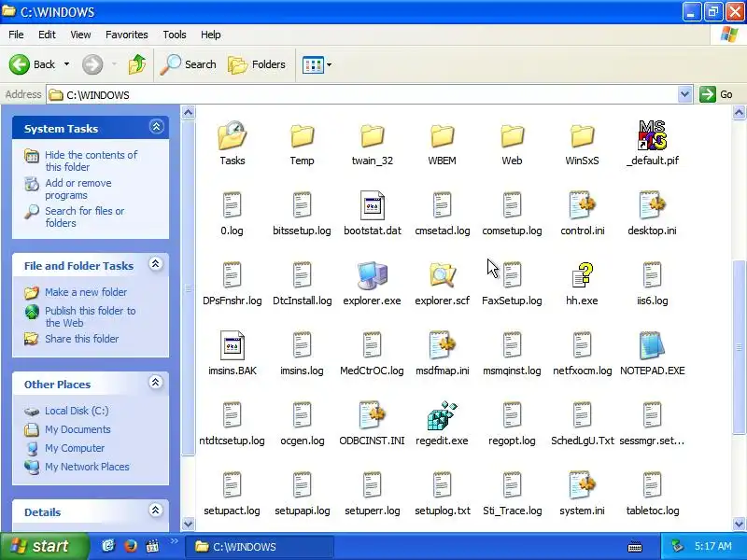Toggle the Folders pane
The width and height of the screenshot is (747, 560).
257,64
